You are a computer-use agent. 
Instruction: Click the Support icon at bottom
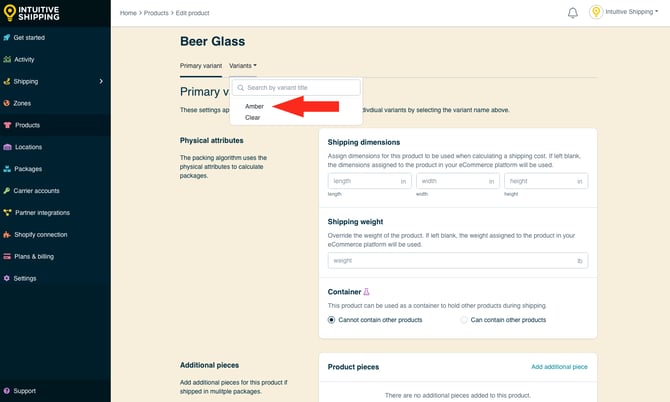click(x=7, y=391)
